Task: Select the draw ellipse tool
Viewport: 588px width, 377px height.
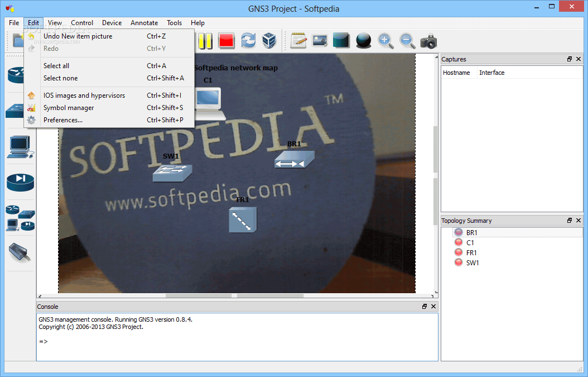Action: pyautogui.click(x=363, y=41)
